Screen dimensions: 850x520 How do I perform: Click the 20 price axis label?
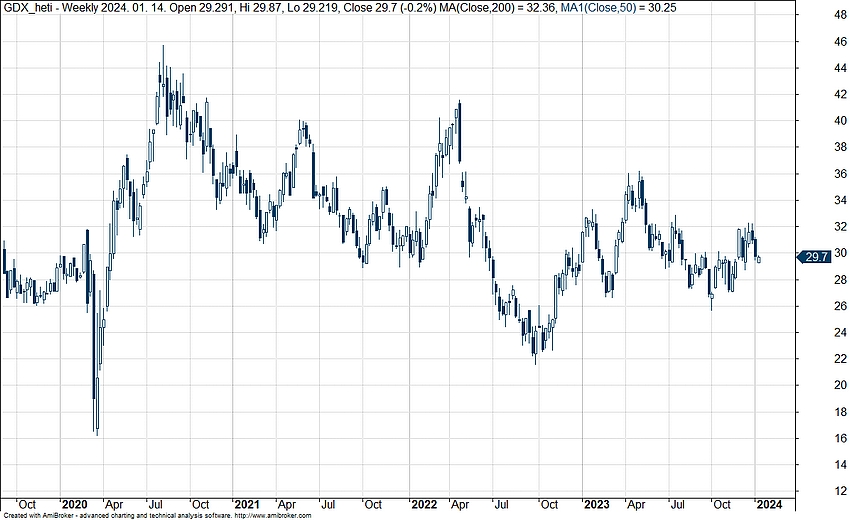tap(840, 386)
